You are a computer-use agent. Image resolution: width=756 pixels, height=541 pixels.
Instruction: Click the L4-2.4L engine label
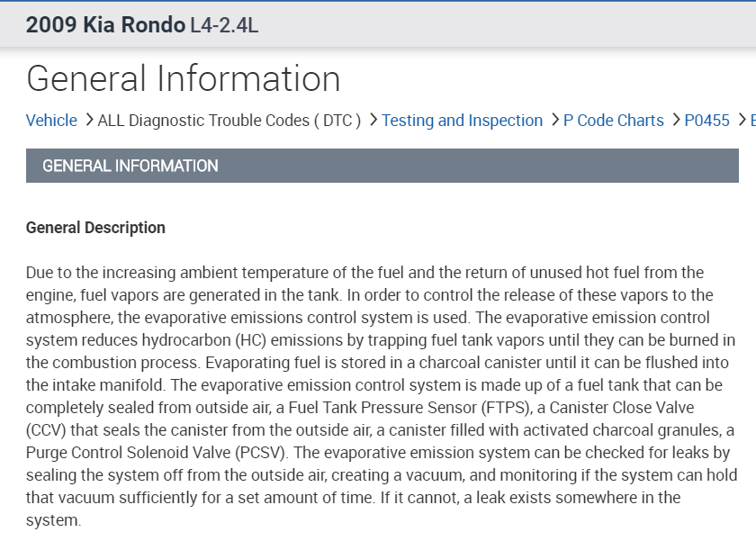(224, 25)
